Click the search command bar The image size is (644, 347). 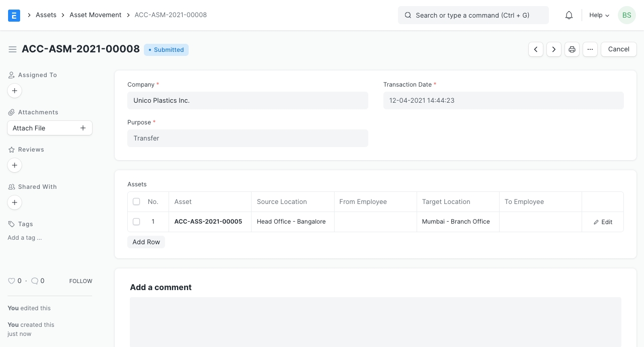(x=473, y=15)
